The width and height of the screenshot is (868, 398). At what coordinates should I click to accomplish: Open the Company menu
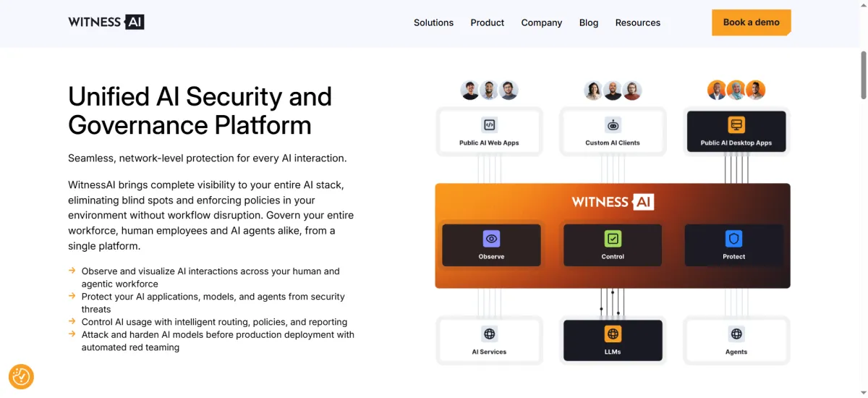(541, 22)
